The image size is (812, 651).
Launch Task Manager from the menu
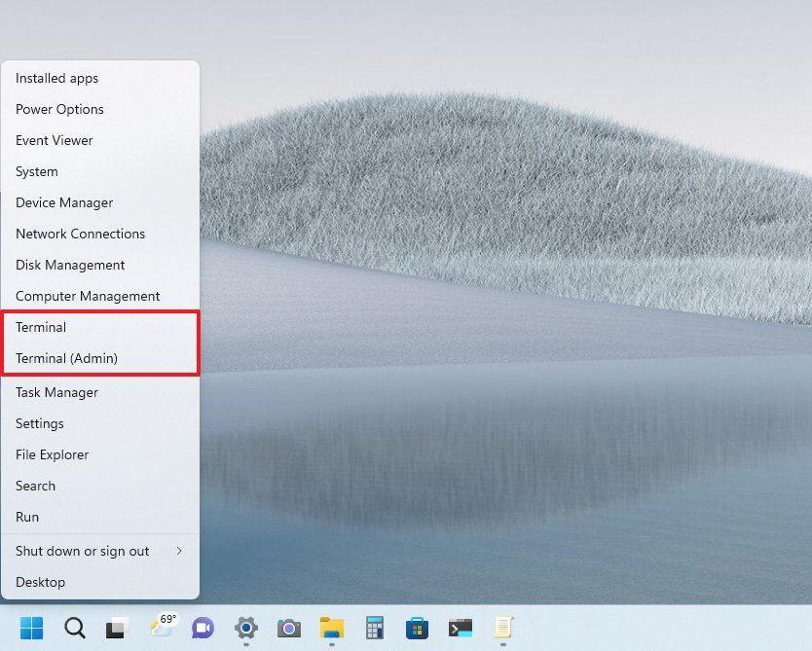[x=56, y=392]
